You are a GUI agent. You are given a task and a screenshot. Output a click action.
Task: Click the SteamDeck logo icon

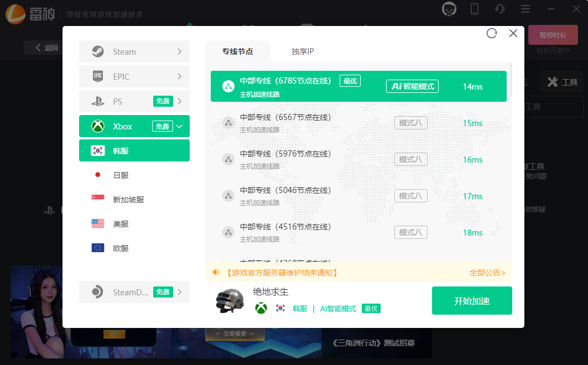coord(97,291)
